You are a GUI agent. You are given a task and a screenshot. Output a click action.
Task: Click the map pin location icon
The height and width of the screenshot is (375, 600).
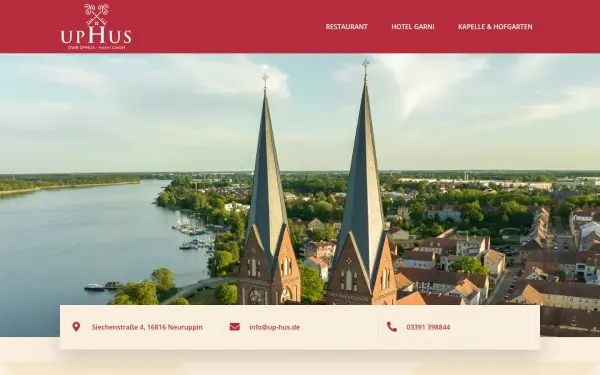[76, 327]
